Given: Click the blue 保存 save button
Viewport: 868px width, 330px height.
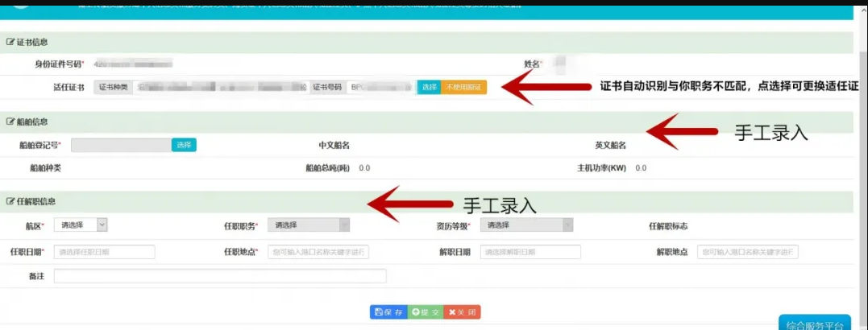Looking at the screenshot, I should tap(388, 312).
